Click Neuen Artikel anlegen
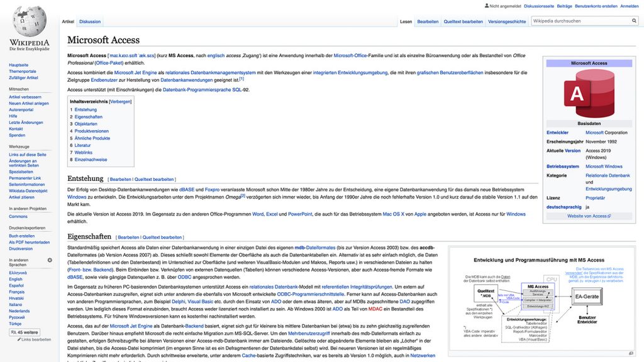644x362 pixels. 29,104
